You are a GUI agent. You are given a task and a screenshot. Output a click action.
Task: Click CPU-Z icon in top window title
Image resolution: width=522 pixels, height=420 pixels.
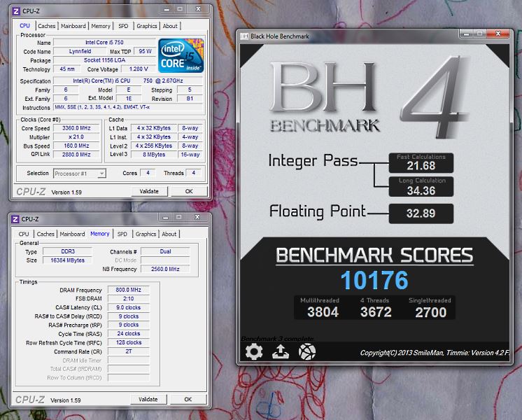pos(16,11)
